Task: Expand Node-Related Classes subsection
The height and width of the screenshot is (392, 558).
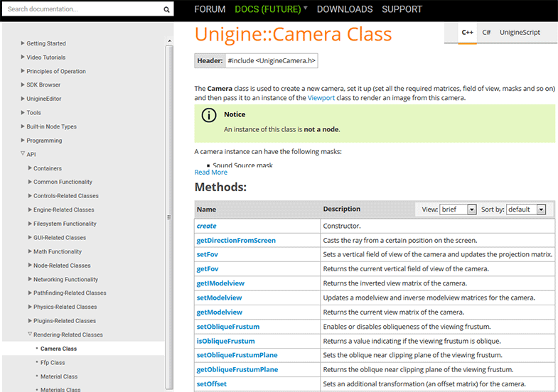Action: (x=30, y=265)
